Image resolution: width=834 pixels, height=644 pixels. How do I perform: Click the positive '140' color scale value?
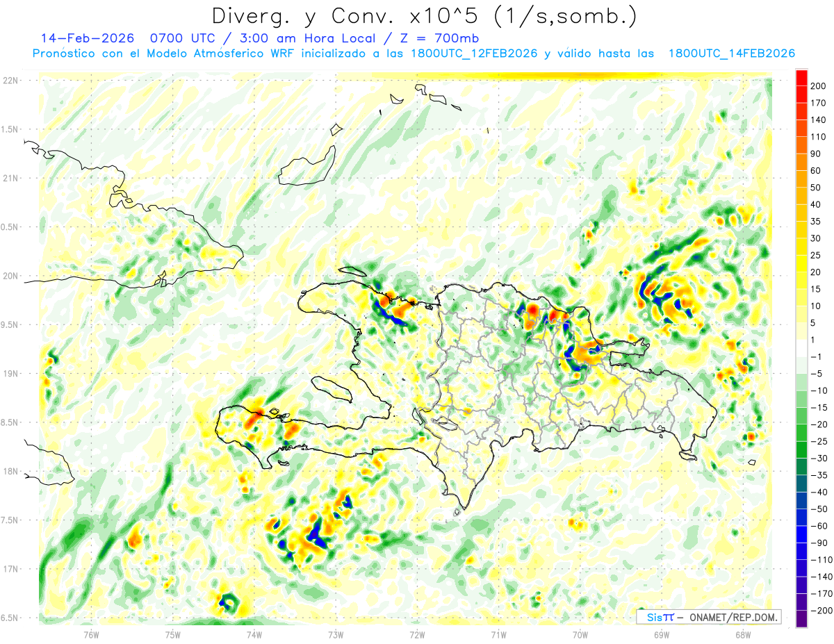tap(819, 120)
